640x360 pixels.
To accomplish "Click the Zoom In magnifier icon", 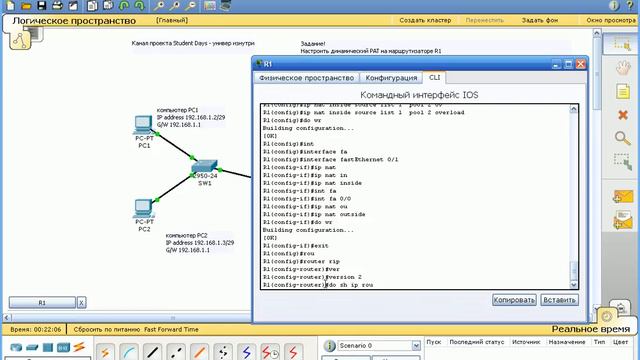I will point(159,5).
